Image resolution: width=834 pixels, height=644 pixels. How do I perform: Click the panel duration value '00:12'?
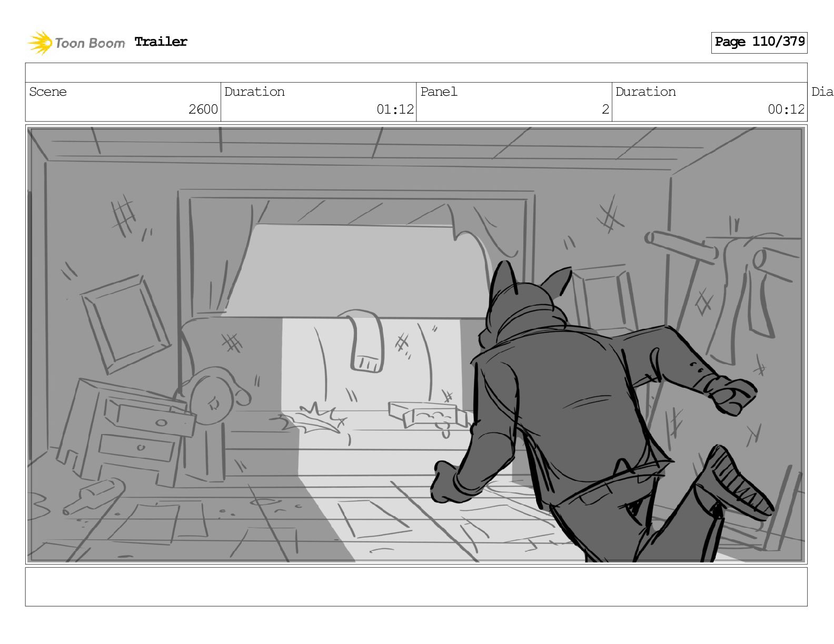786,109
